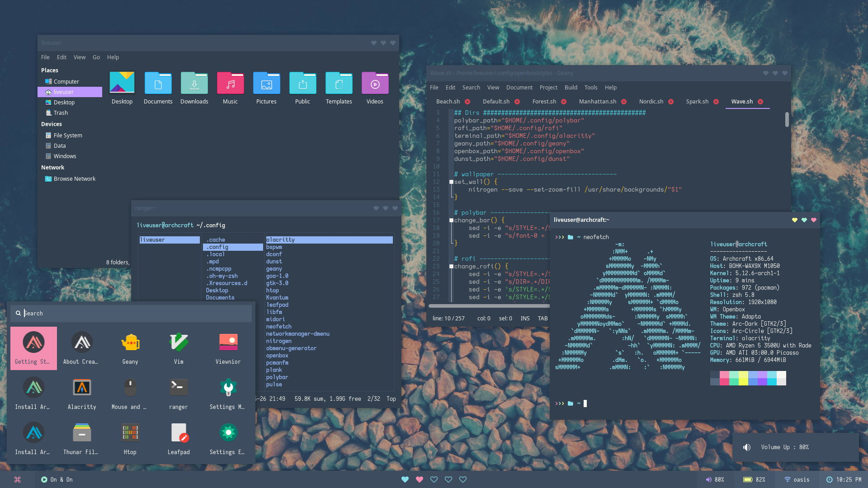The height and width of the screenshot is (488, 868).
Task: Click the Geany vertical scrollbar
Action: tap(787, 120)
